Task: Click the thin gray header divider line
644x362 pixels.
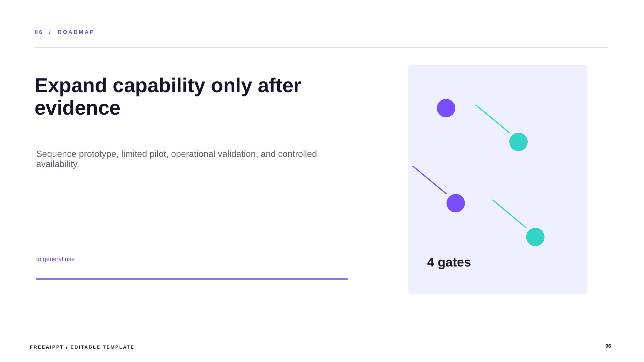Action: tap(321, 47)
